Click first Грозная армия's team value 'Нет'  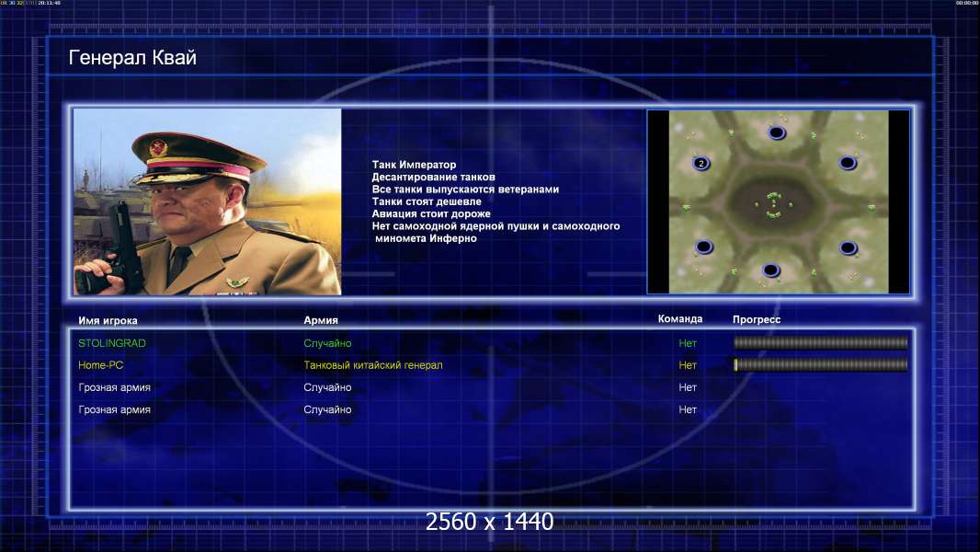pyautogui.click(x=688, y=387)
